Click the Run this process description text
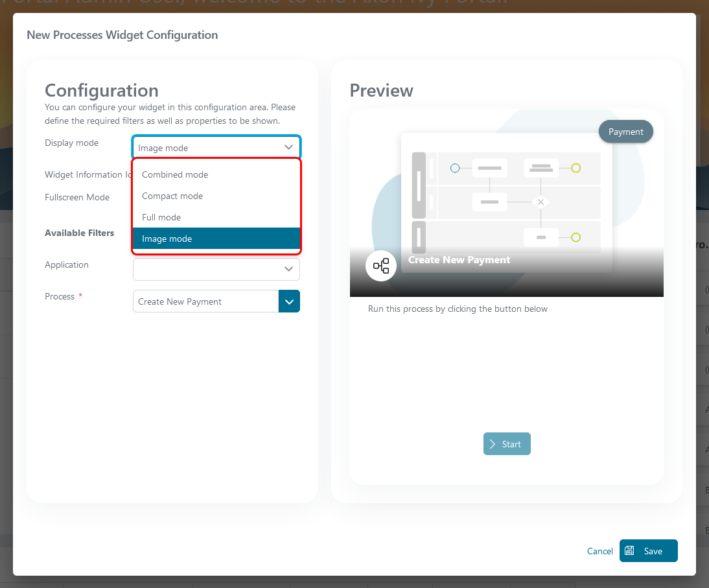Image resolution: width=709 pixels, height=588 pixels. point(458,309)
